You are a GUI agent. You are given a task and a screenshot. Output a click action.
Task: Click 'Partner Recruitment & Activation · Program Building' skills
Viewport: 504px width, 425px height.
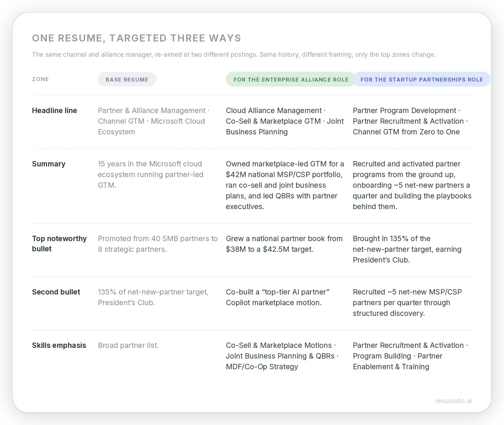410,356
